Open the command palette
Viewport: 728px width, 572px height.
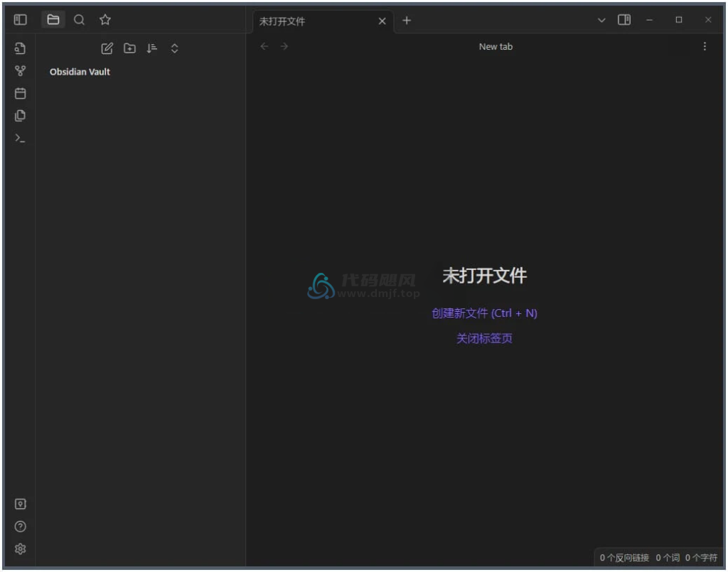[20, 138]
